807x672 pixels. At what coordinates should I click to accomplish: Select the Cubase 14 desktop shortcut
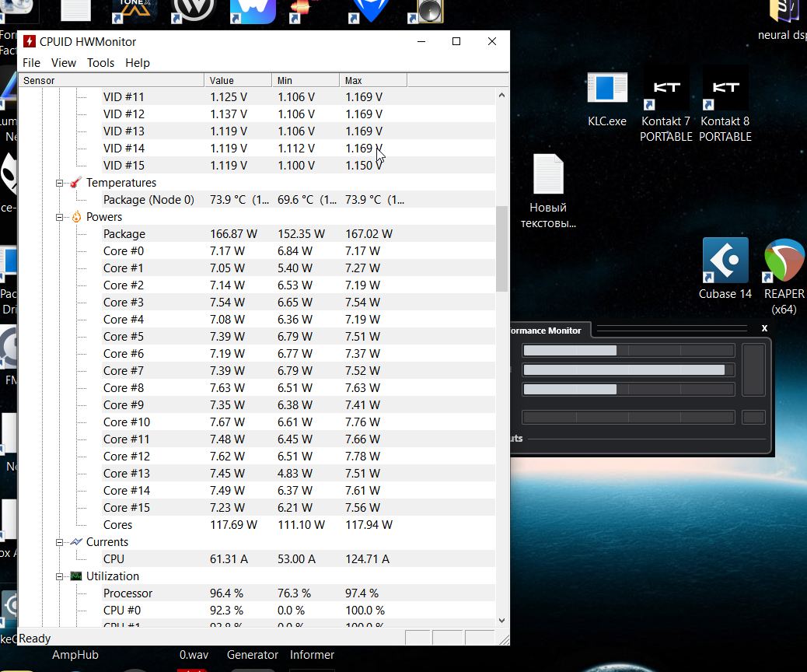(725, 269)
